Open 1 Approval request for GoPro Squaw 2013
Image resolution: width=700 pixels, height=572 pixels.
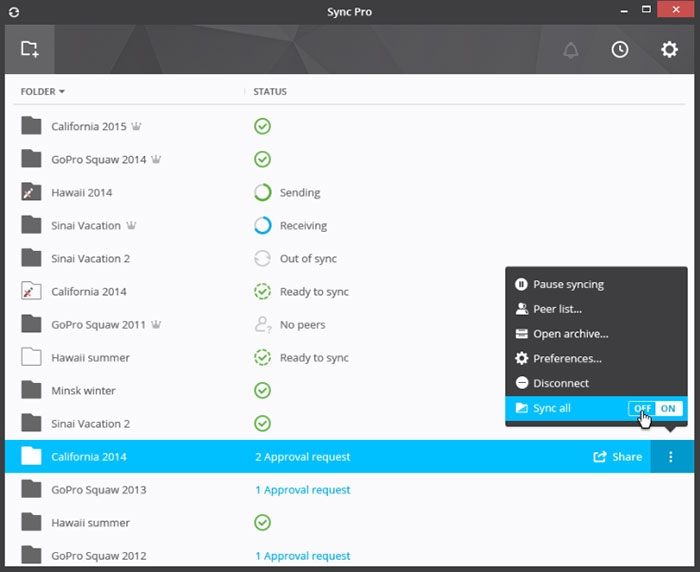click(x=303, y=490)
